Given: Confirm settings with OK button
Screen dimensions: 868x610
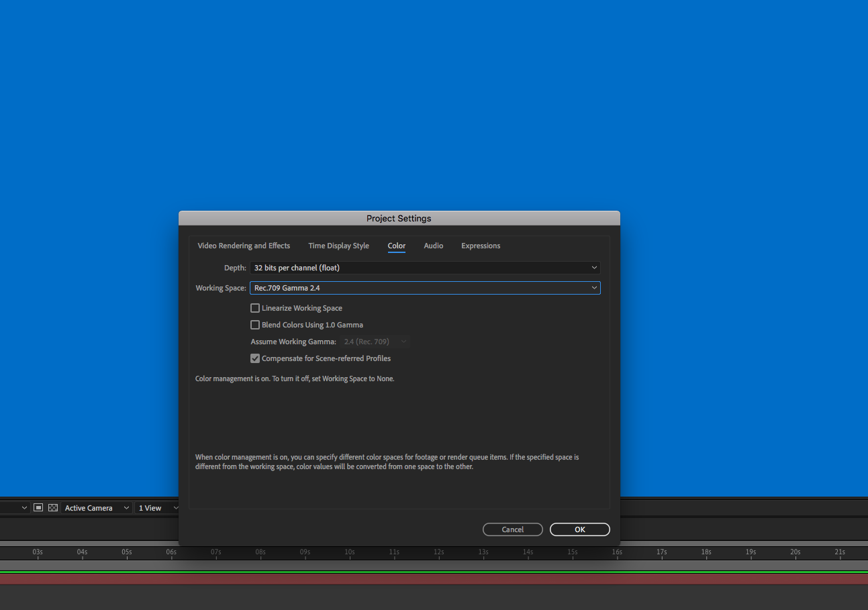Looking at the screenshot, I should click(580, 529).
